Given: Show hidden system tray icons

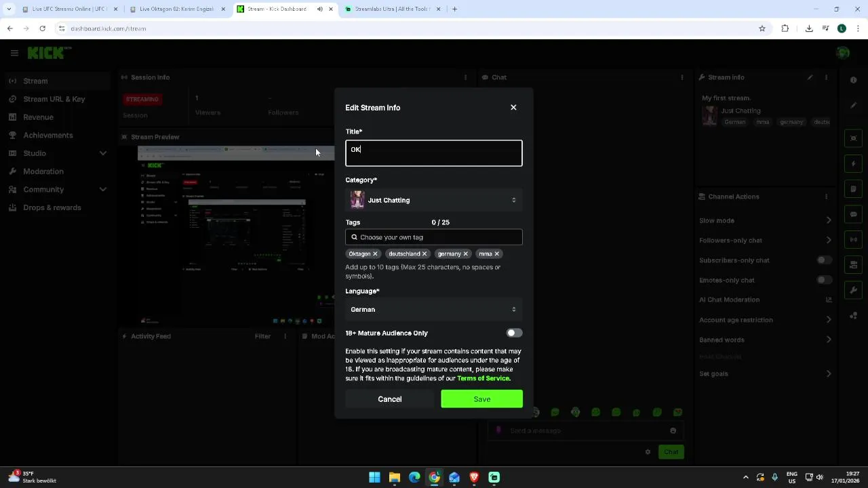Looking at the screenshot, I should (746, 477).
